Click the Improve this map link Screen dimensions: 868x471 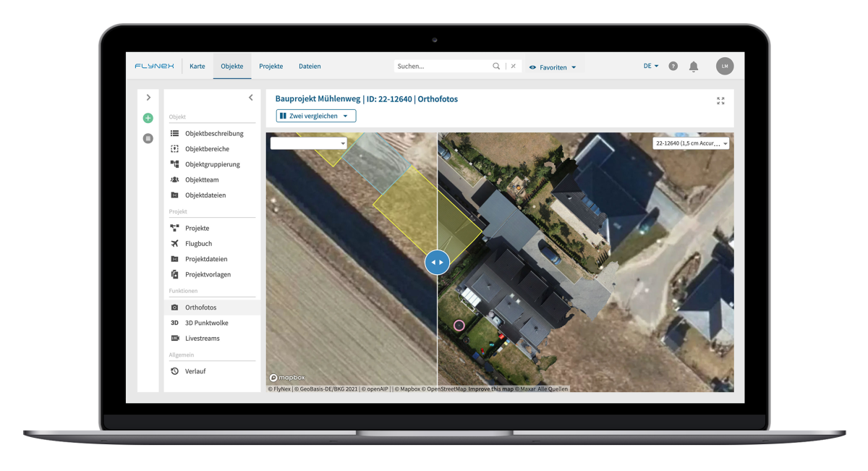(x=490, y=389)
